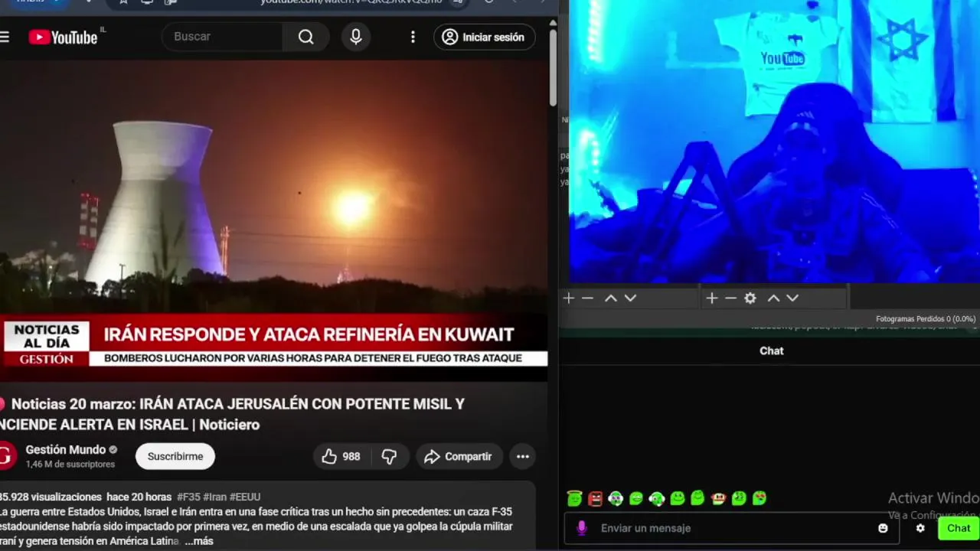
Task: Send message with green Chat button
Action: coord(959,528)
